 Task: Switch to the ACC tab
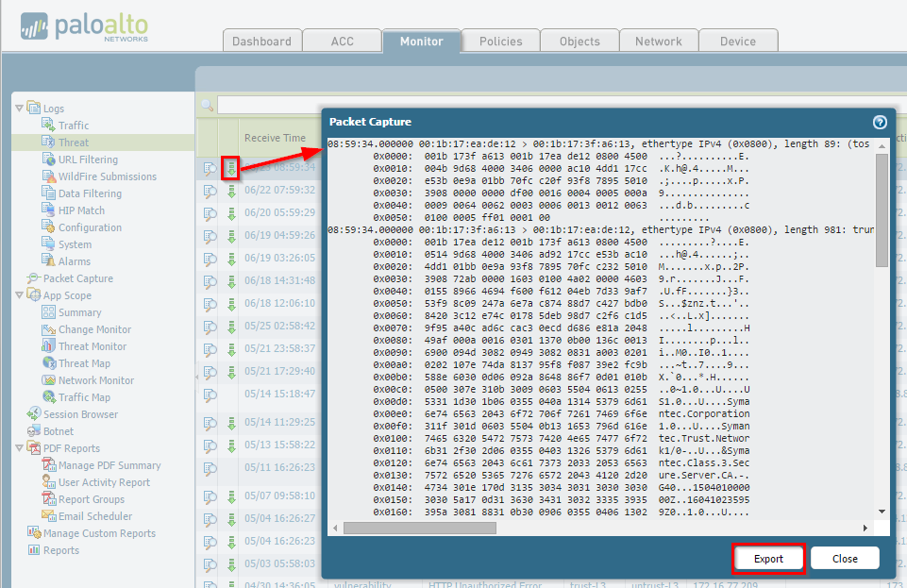coord(342,41)
